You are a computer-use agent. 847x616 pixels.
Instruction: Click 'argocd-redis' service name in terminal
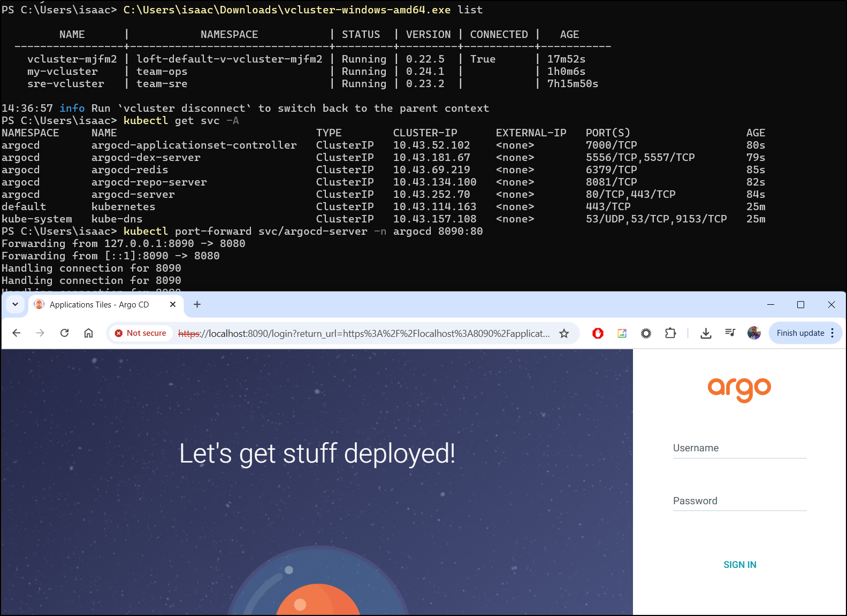(129, 170)
